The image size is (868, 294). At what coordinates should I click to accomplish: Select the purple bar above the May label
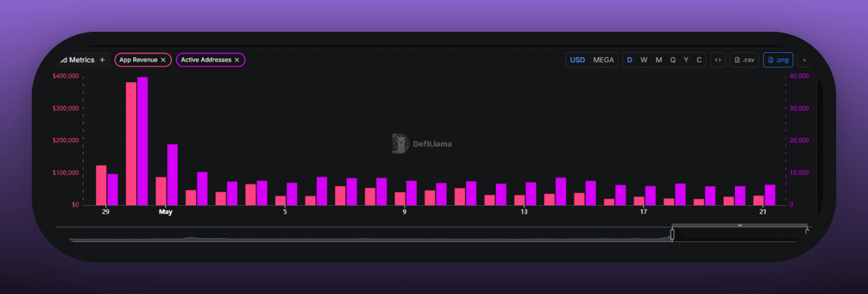172,175
